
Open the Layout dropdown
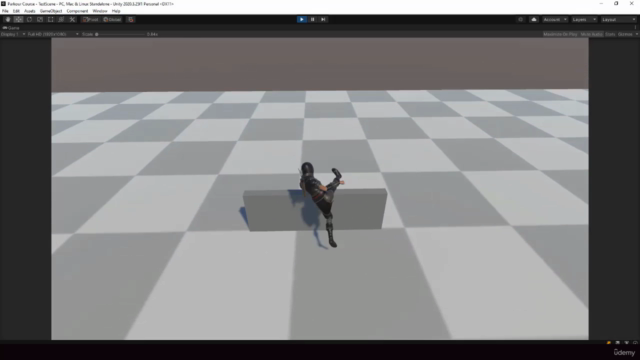pos(618,20)
